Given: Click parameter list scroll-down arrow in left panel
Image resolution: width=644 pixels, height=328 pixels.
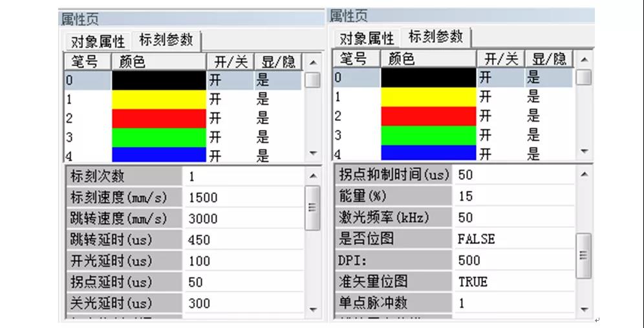Looking at the screenshot, I should [313, 309].
